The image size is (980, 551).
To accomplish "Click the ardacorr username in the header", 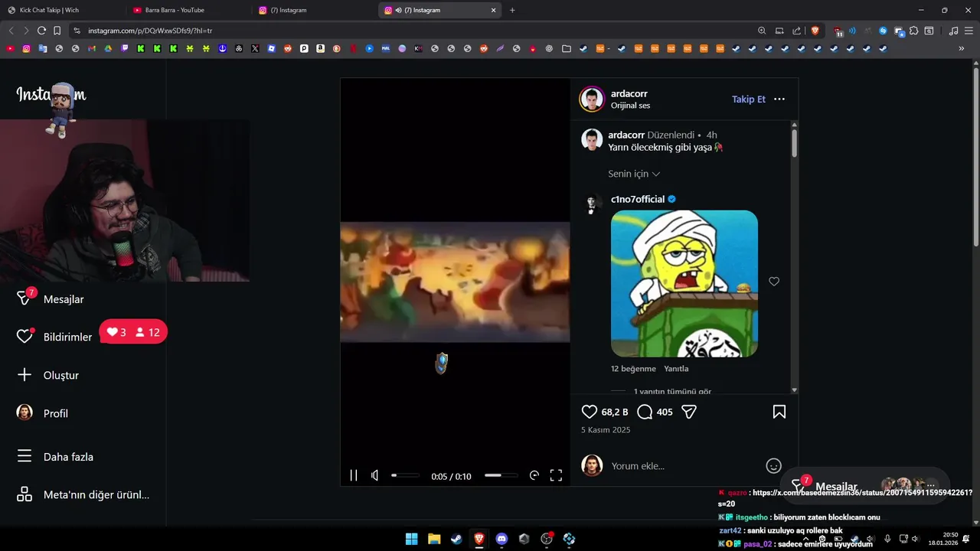I will [x=629, y=93].
